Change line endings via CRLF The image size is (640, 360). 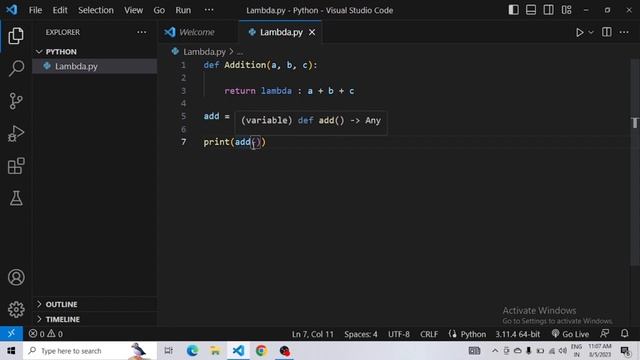click(x=429, y=334)
